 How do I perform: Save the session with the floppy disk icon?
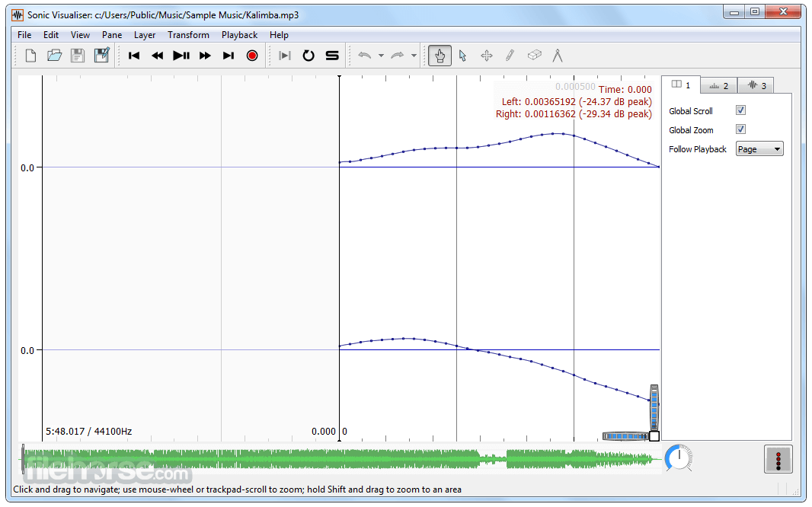click(78, 56)
